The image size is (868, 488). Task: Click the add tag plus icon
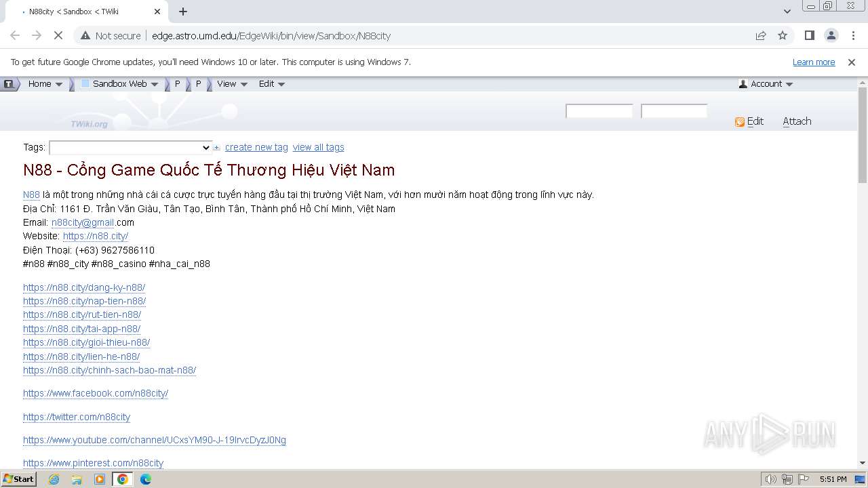click(x=217, y=147)
